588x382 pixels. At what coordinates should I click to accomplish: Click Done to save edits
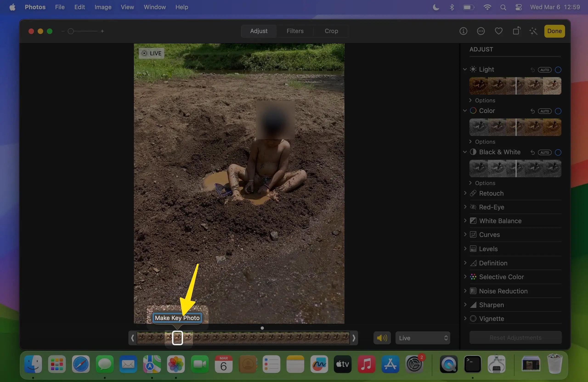pos(554,31)
